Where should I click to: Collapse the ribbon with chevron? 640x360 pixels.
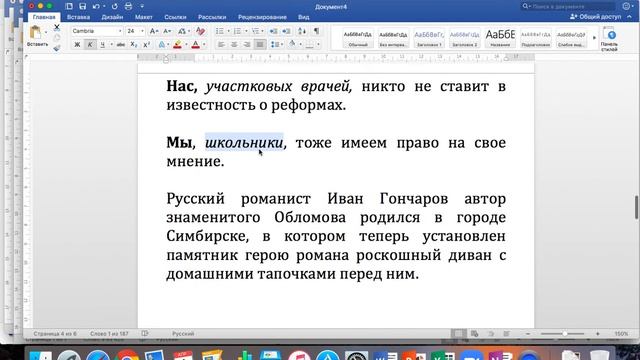(629, 17)
